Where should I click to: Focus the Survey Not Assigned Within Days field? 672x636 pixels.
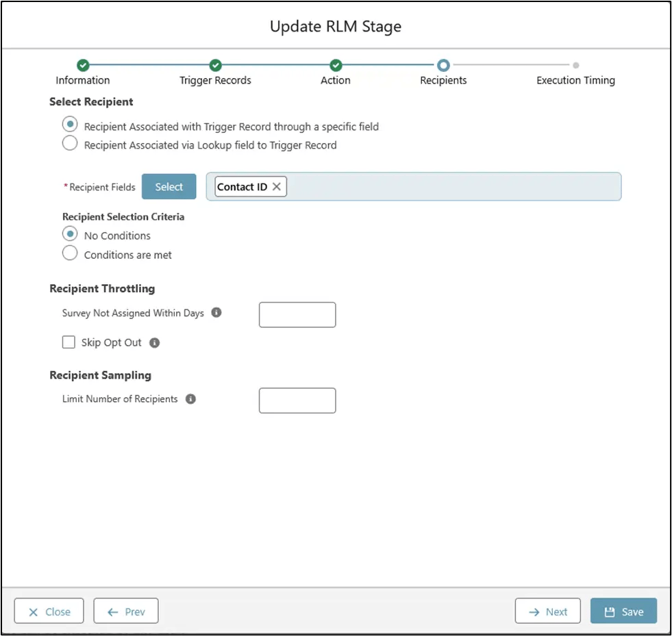297,315
